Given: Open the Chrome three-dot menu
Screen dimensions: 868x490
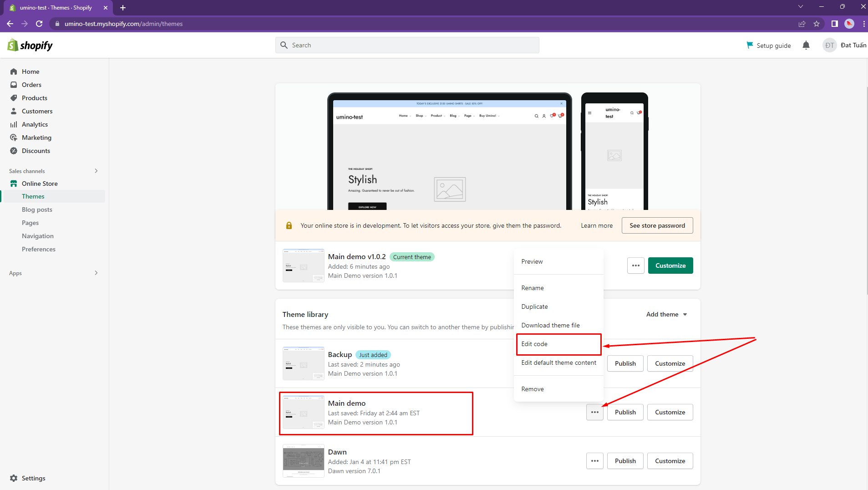Looking at the screenshot, I should point(863,24).
